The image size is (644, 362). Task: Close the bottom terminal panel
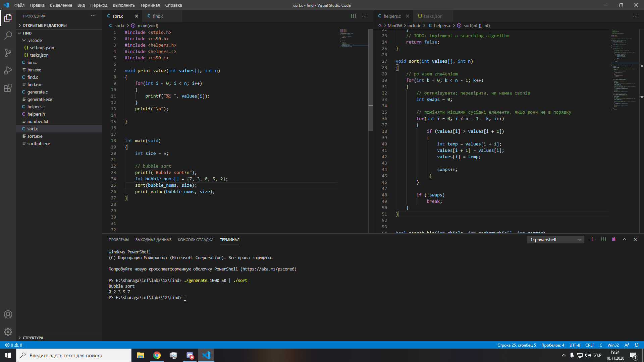[635, 239]
